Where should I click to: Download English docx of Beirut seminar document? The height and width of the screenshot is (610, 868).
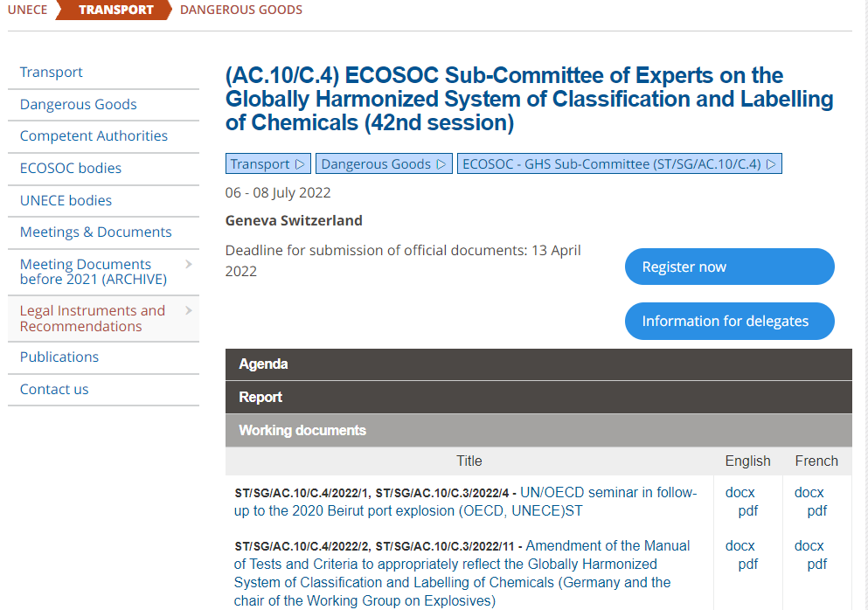click(740, 492)
